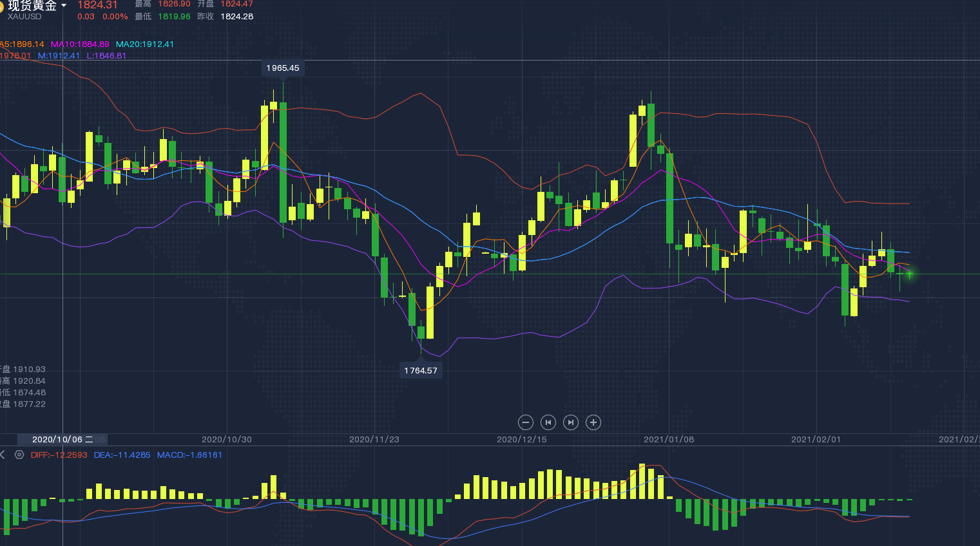Click the change percentage 0.00%
Viewport: 980px width, 546px height.
point(115,17)
